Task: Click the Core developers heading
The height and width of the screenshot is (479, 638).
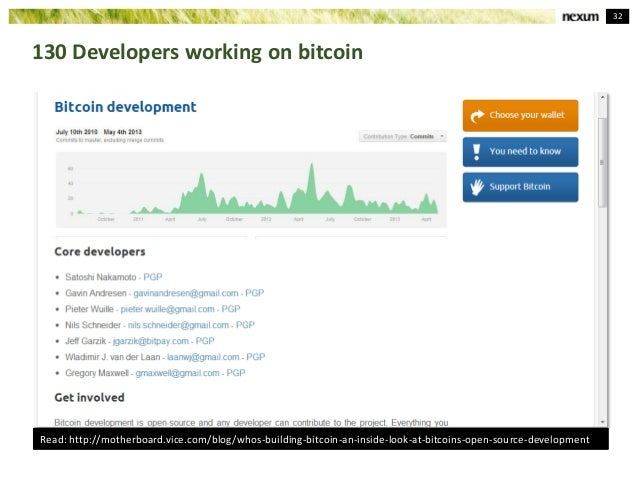Action: [100, 252]
